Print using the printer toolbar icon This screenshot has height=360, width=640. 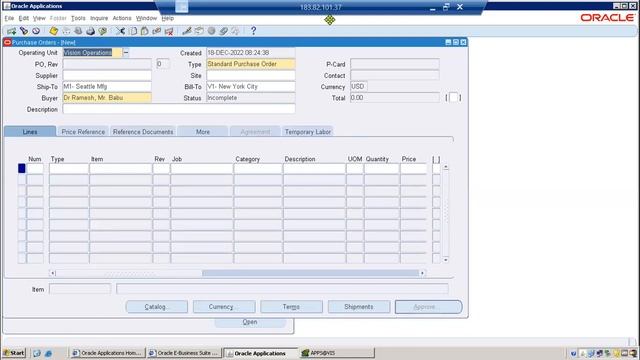click(x=90, y=31)
